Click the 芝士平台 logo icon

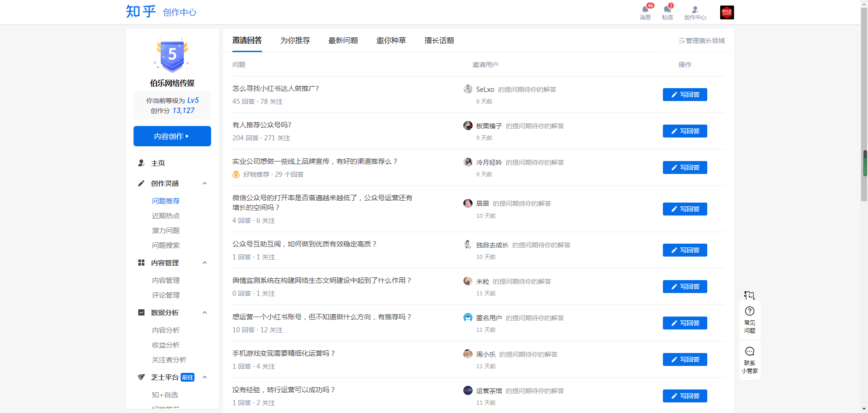click(x=141, y=377)
